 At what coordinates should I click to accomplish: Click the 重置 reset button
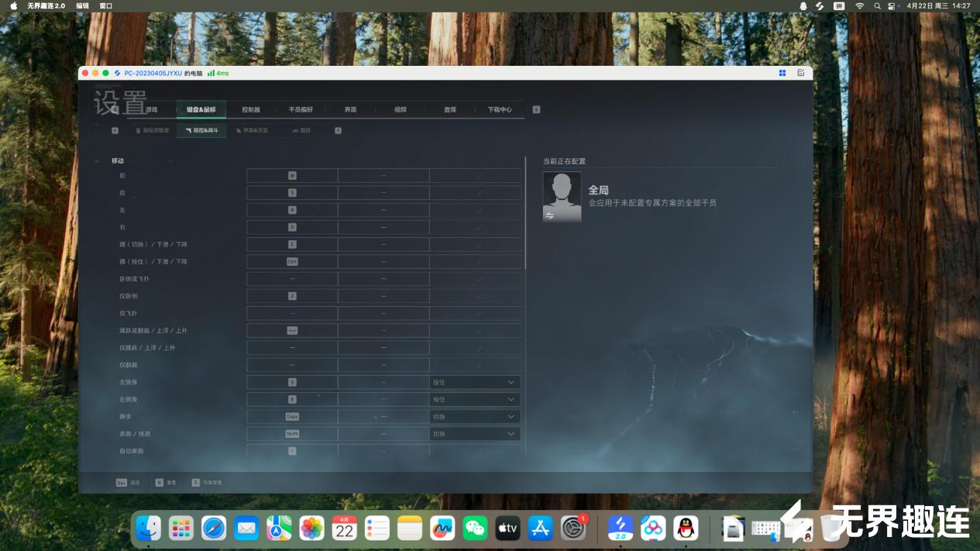coord(166,482)
